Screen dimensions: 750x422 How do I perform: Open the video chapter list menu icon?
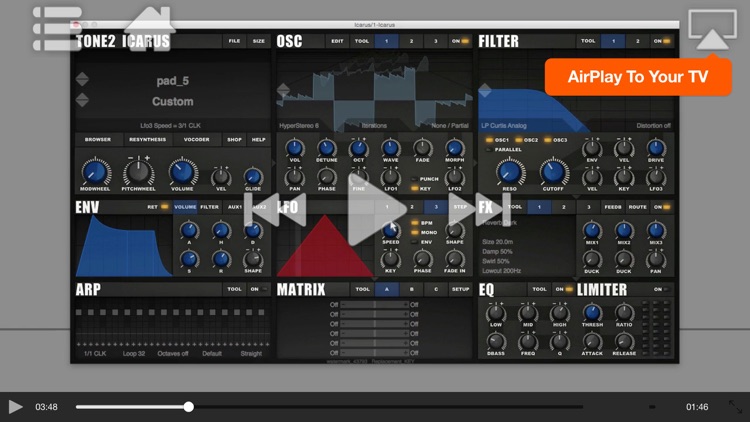pyautogui.click(x=57, y=28)
